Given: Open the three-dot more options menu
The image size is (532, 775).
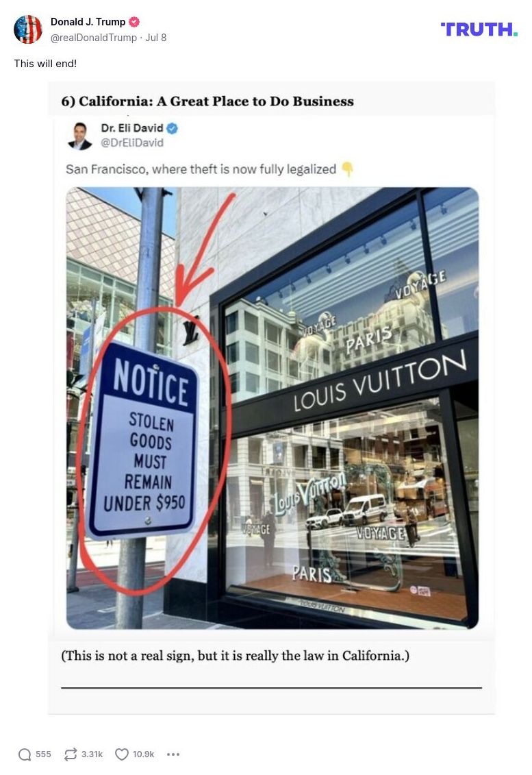Looking at the screenshot, I should pos(173,754).
